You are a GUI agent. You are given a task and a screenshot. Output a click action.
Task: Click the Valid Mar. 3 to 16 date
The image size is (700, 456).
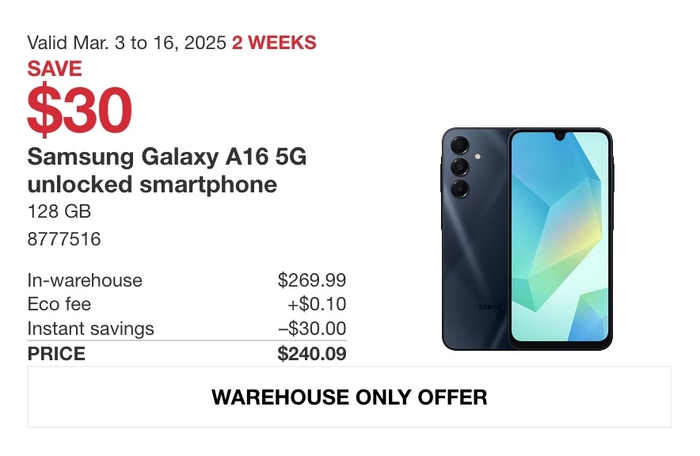127,43
